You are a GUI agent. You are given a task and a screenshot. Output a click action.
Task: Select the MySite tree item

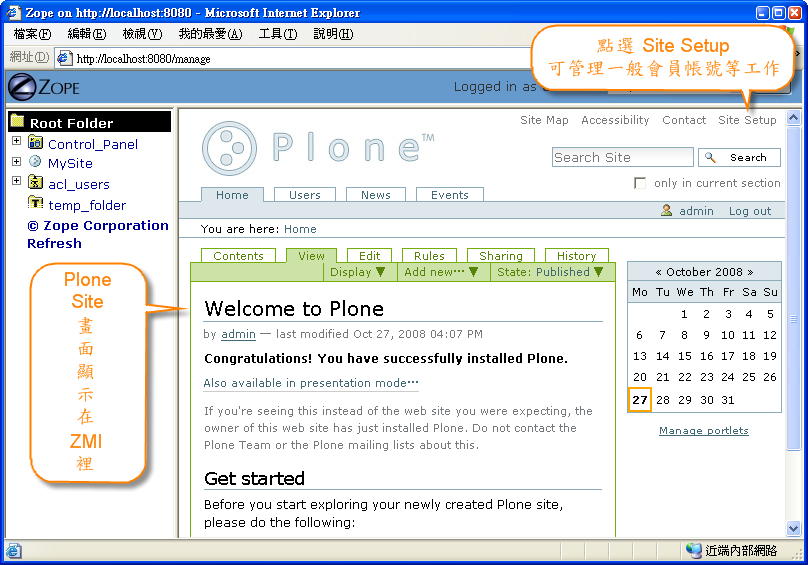coord(70,163)
